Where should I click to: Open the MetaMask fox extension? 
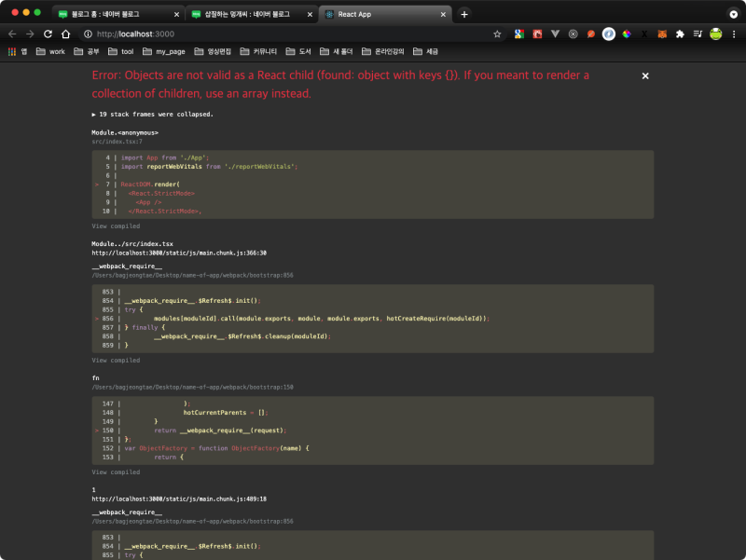tap(661, 33)
